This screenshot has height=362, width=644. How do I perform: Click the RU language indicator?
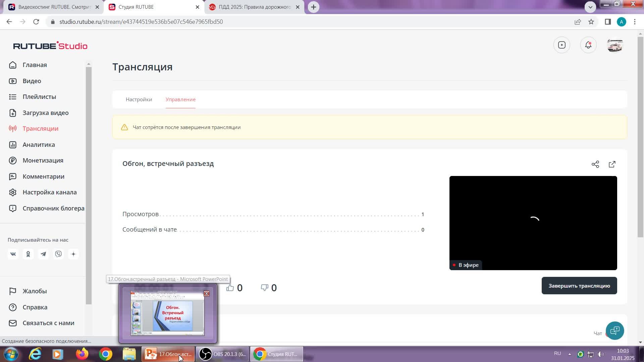pos(557,354)
